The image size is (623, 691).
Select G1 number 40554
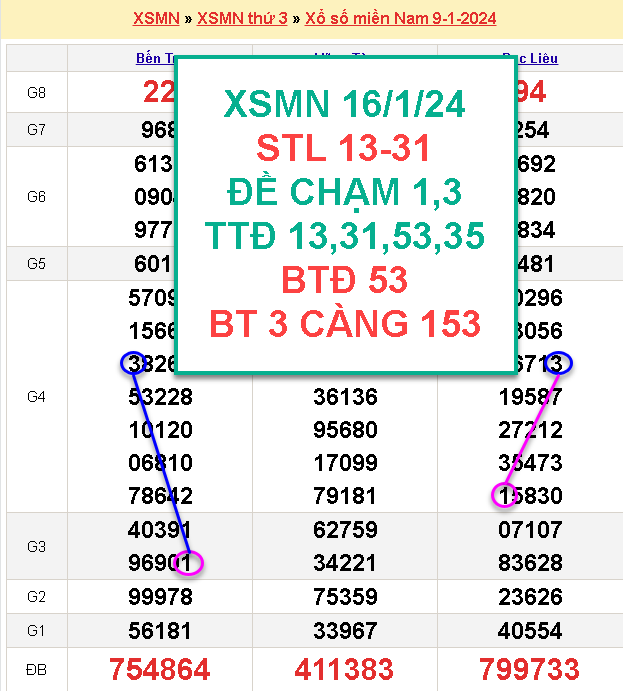[530, 631]
